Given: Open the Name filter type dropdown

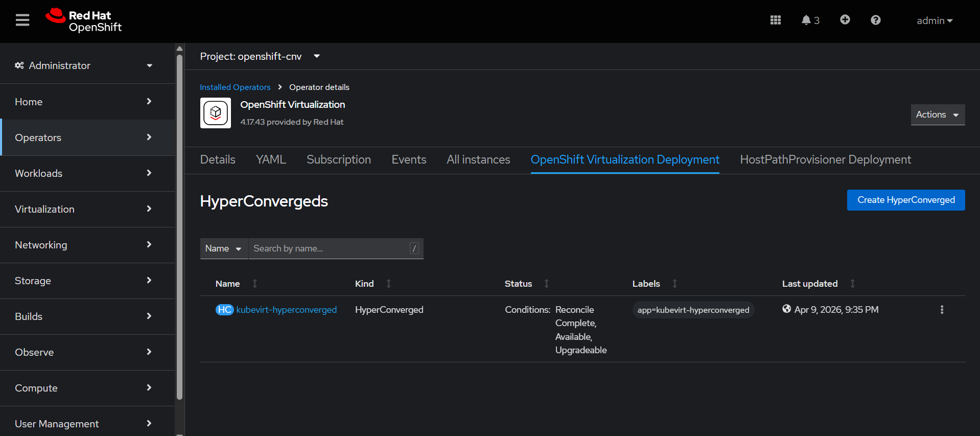Looking at the screenshot, I should click(223, 248).
